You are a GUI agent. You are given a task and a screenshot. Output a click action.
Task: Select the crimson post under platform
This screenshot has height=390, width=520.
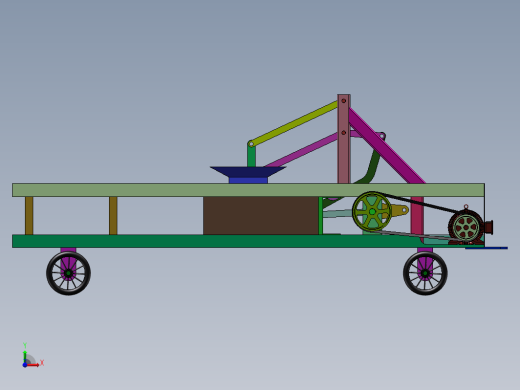click(417, 215)
